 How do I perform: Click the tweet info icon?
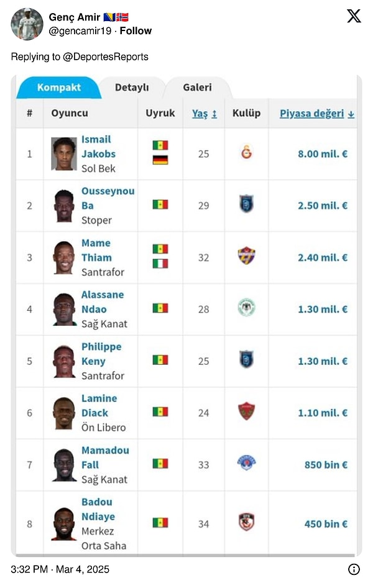[x=354, y=569]
